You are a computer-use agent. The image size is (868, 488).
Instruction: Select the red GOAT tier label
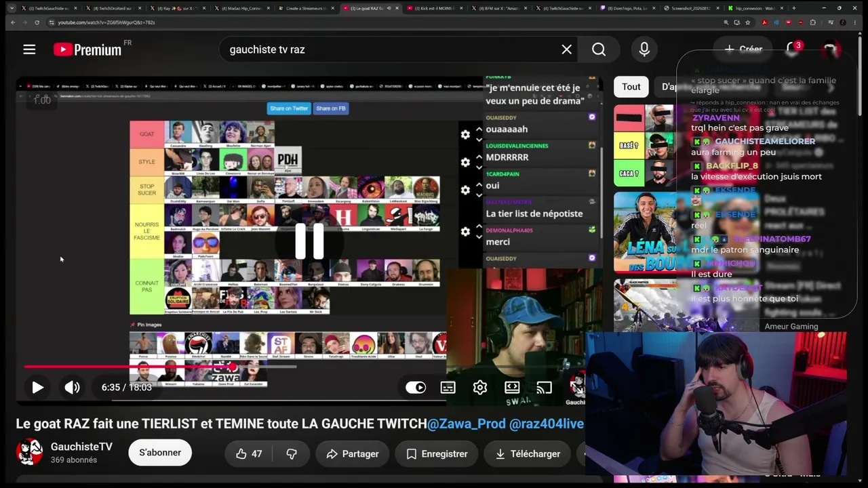147,134
